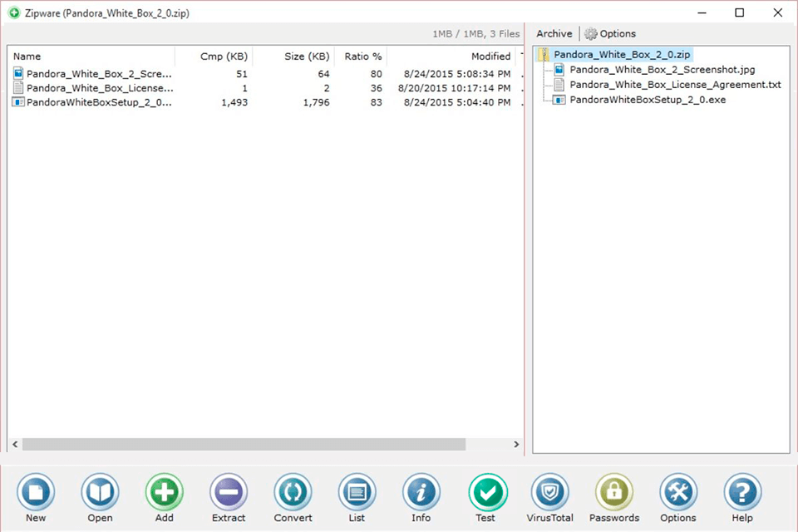This screenshot has height=532, width=798.
Task: Add files to the archive
Action: click(x=163, y=497)
